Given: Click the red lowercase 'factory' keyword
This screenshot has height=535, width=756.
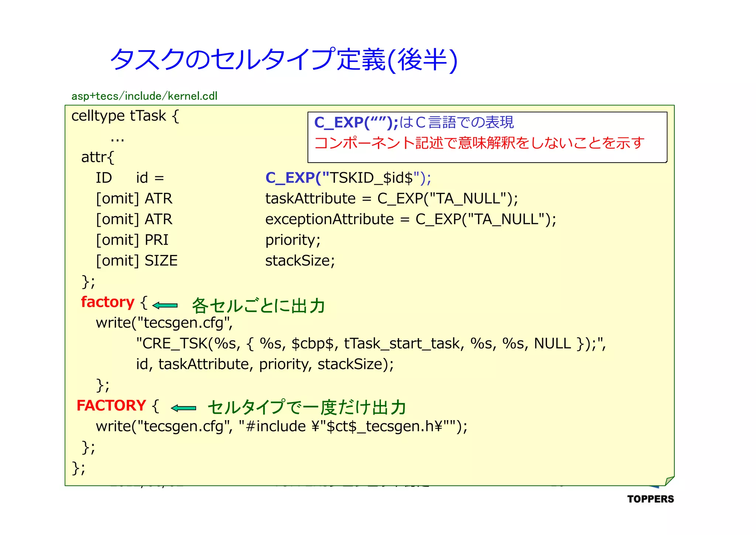Looking at the screenshot, I should coord(108,302).
